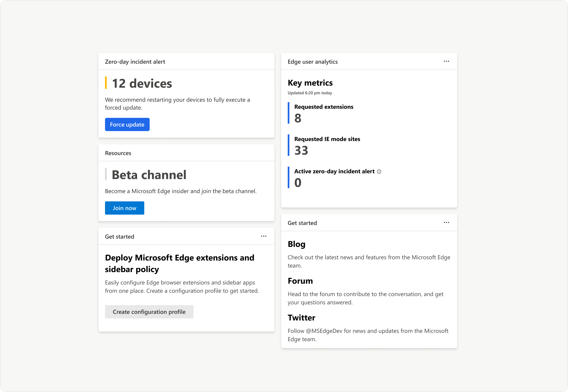Open the Blog heading

click(297, 244)
